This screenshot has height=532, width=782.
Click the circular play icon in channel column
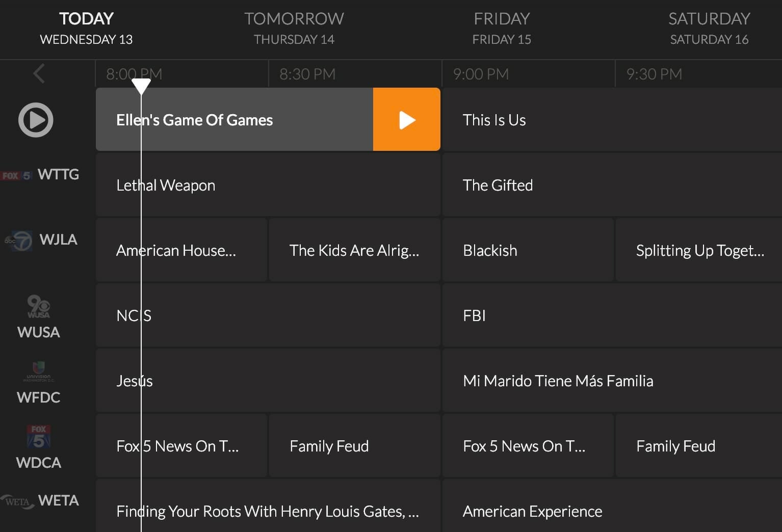[36, 120]
